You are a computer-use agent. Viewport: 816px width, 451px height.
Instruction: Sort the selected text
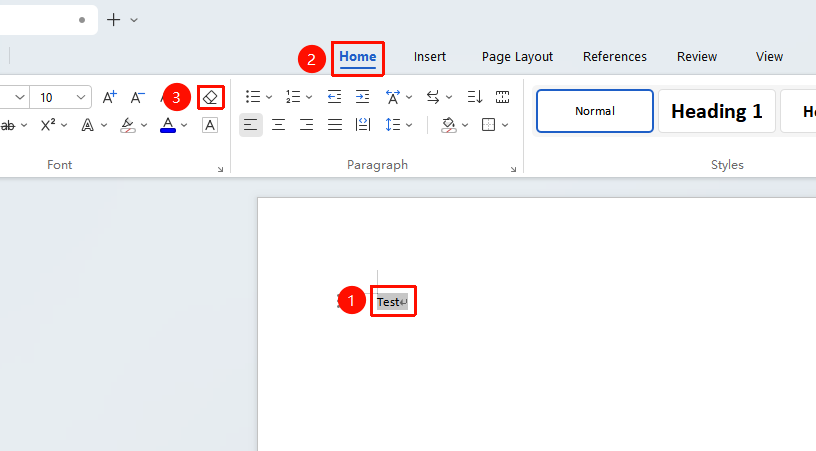point(475,97)
